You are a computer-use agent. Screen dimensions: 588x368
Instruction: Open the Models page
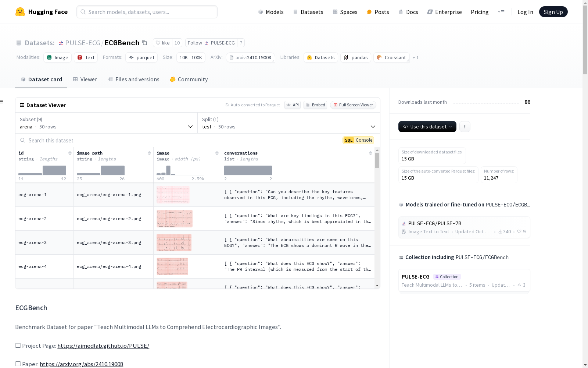pos(271,12)
